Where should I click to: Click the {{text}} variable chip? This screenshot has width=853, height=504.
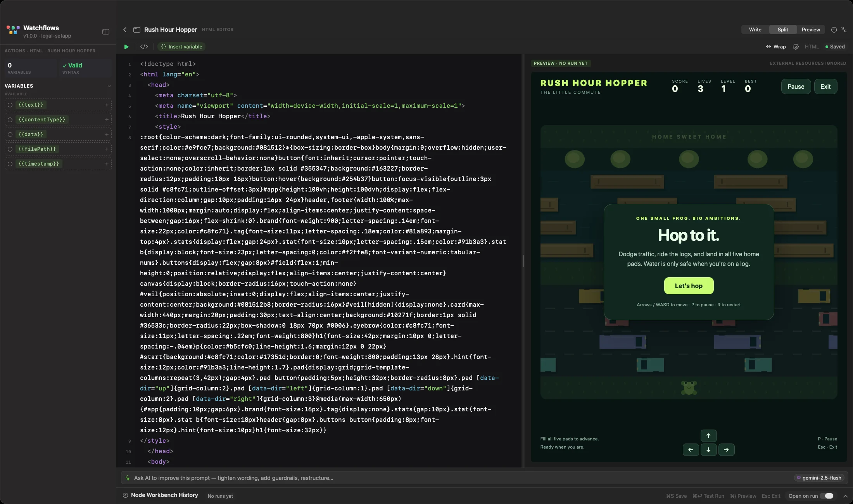[x=31, y=105]
